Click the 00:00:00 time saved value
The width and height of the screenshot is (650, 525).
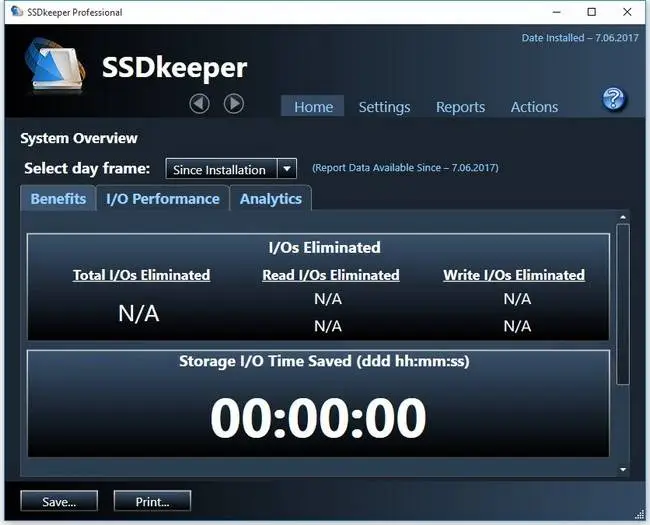(x=318, y=418)
